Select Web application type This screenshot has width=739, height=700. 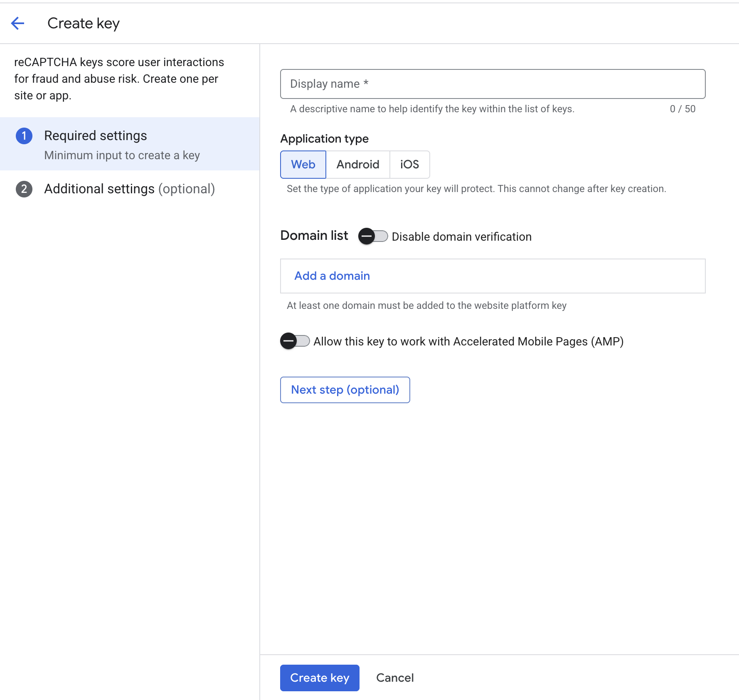(303, 164)
